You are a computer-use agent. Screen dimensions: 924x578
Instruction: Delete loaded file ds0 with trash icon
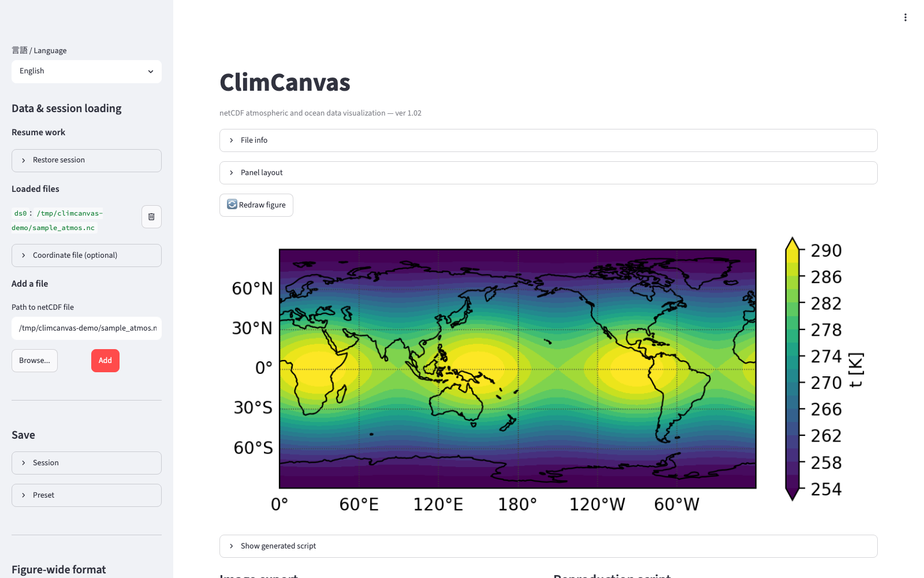pyautogui.click(x=151, y=217)
